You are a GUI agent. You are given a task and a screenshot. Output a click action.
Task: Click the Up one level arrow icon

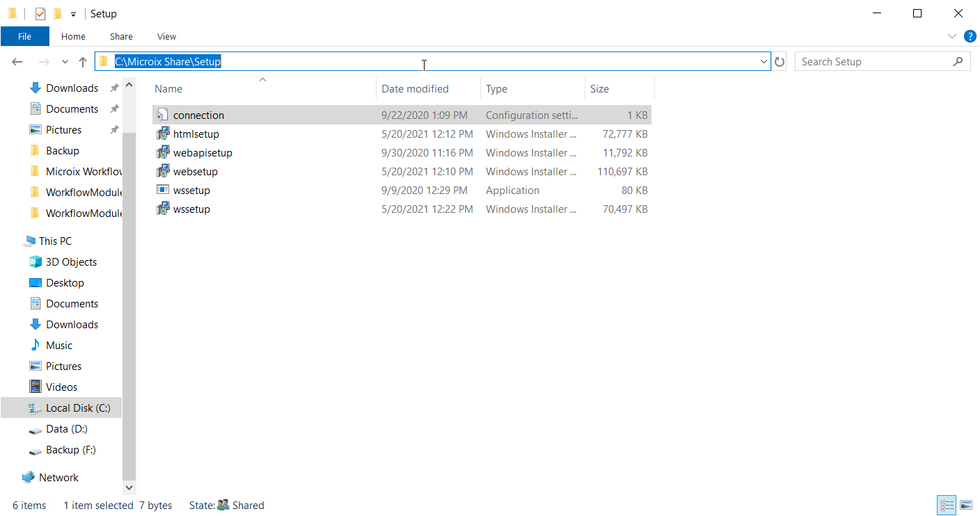click(x=83, y=62)
